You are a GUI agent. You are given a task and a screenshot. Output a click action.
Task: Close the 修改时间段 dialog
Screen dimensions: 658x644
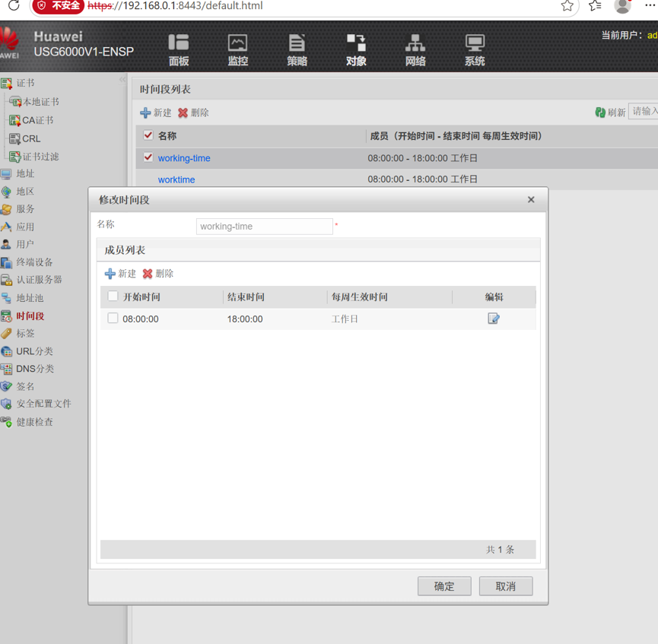(x=531, y=200)
